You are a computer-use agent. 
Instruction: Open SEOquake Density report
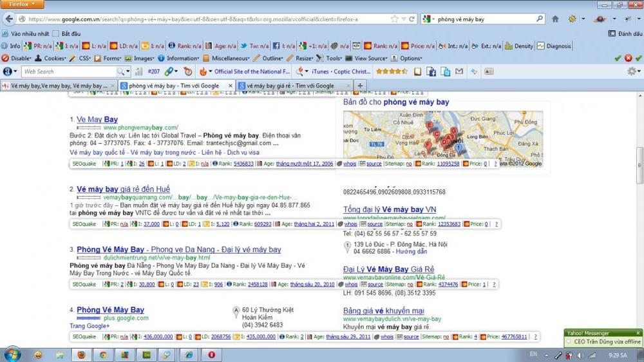(x=518, y=46)
